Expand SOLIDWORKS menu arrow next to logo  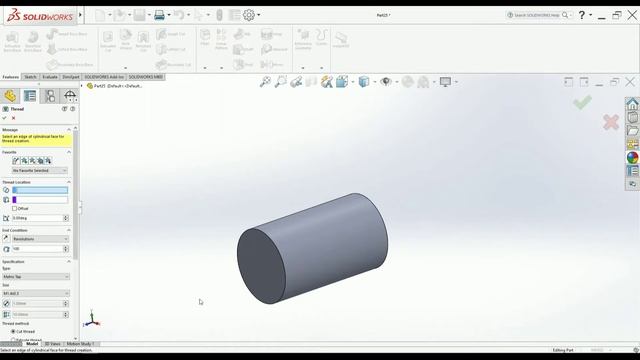coord(80,15)
